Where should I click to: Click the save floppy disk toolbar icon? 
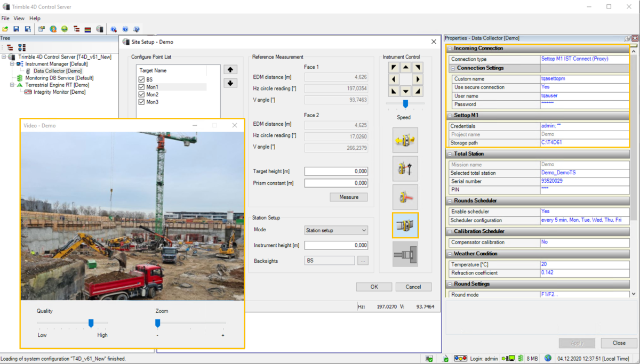click(x=16, y=29)
